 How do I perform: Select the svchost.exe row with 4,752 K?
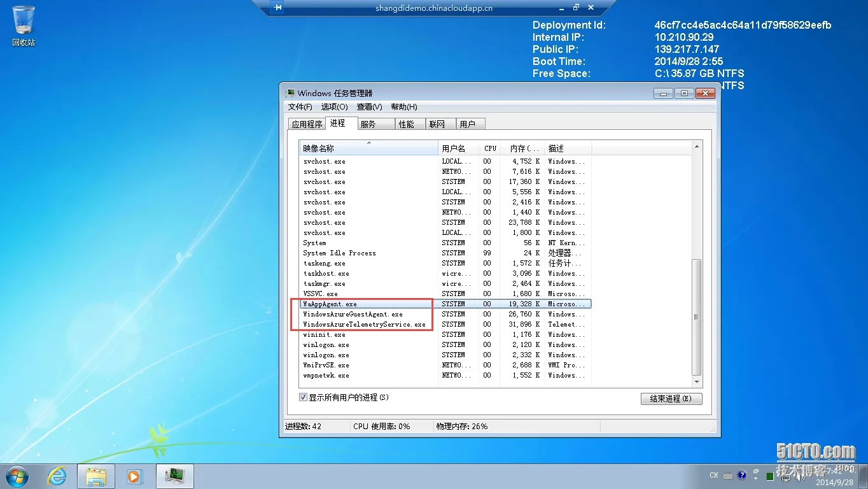click(445, 161)
